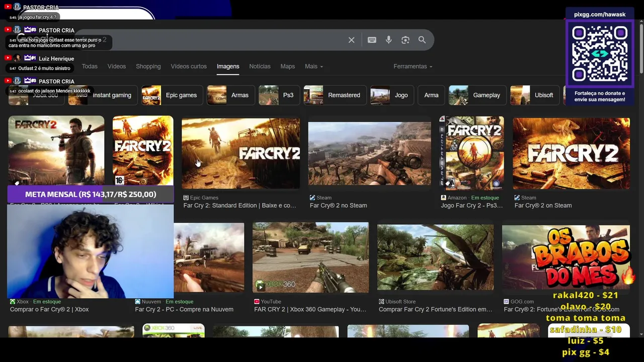Screen dimensions: 644x362
Task: Open the Xbox 360 gameplay YouTube thumbnail
Action: [x=310, y=257]
